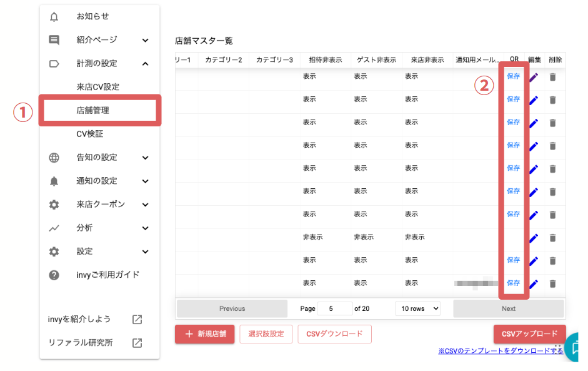The height and width of the screenshot is (371, 588).
Task: Collapse the 計測の設定 menu section
Action: (145, 64)
